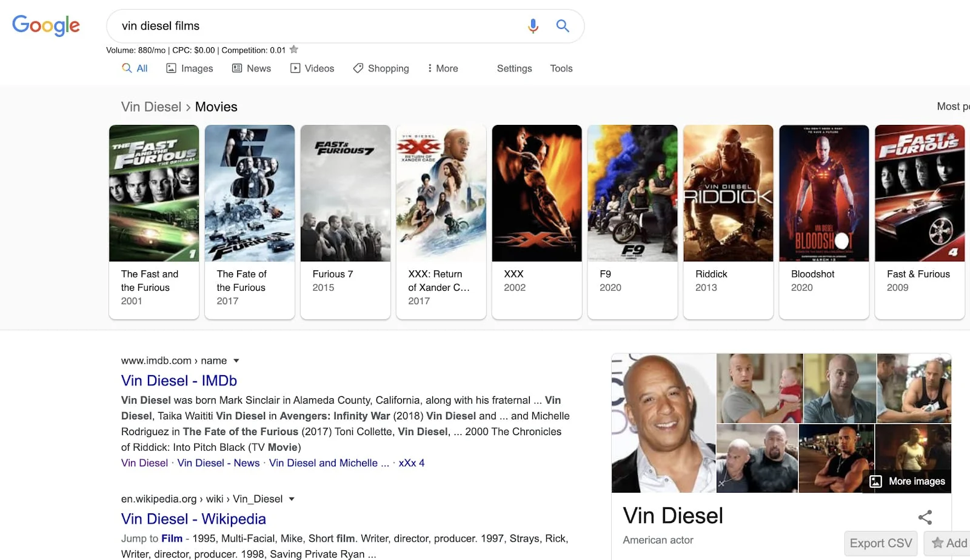Open the 'Vin Diesel - IMDb' result
Viewport: 970px width, 560px height.
[x=179, y=381]
